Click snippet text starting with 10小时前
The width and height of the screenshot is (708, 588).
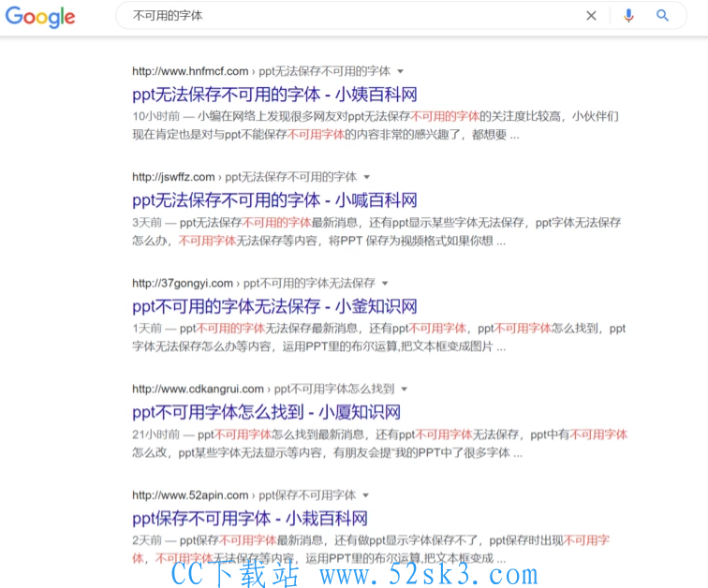point(376,125)
